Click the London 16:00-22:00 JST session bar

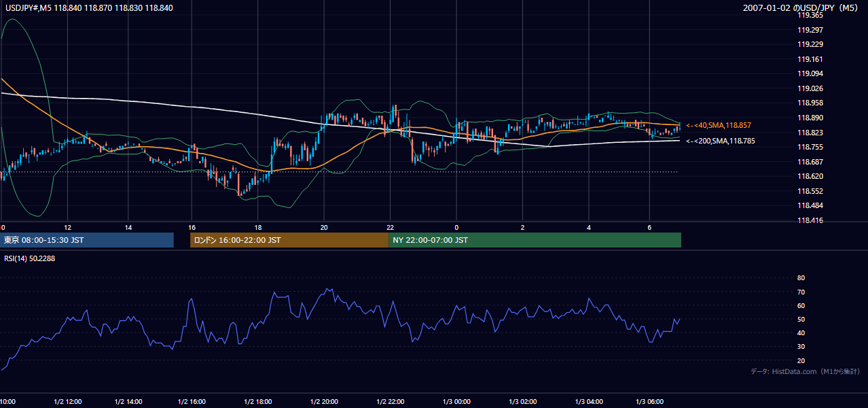(289, 240)
